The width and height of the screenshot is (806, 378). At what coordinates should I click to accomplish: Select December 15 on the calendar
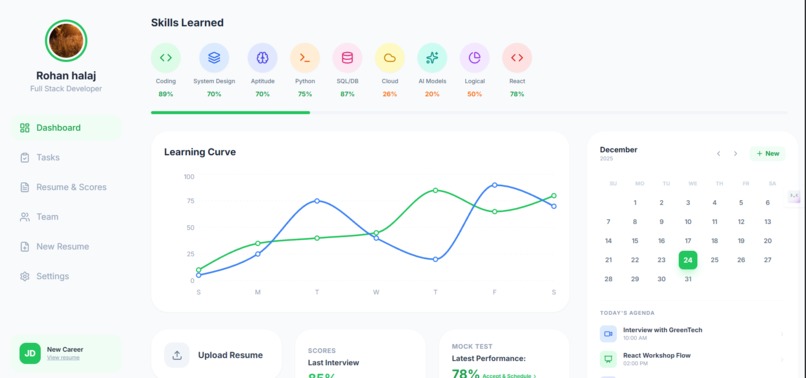pos(635,241)
